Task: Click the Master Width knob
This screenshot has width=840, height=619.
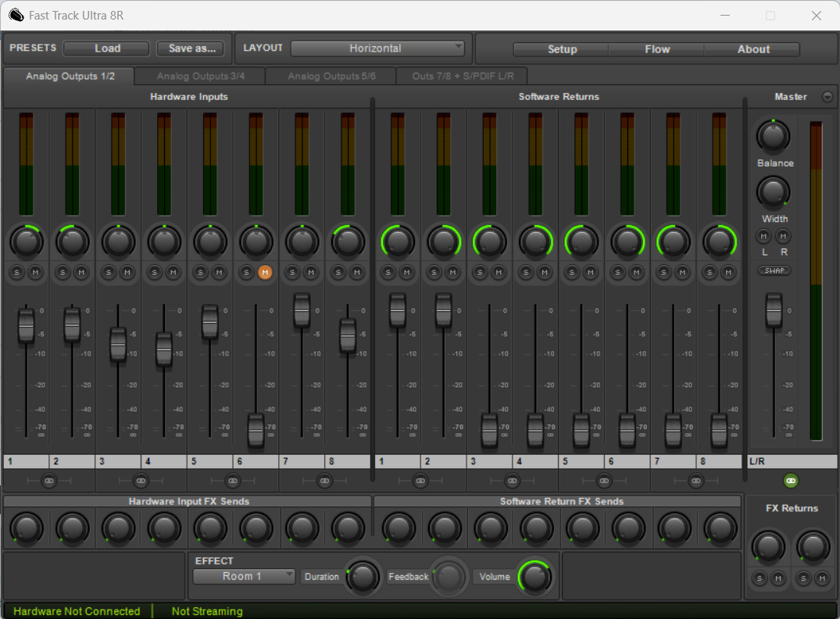Action: click(773, 192)
